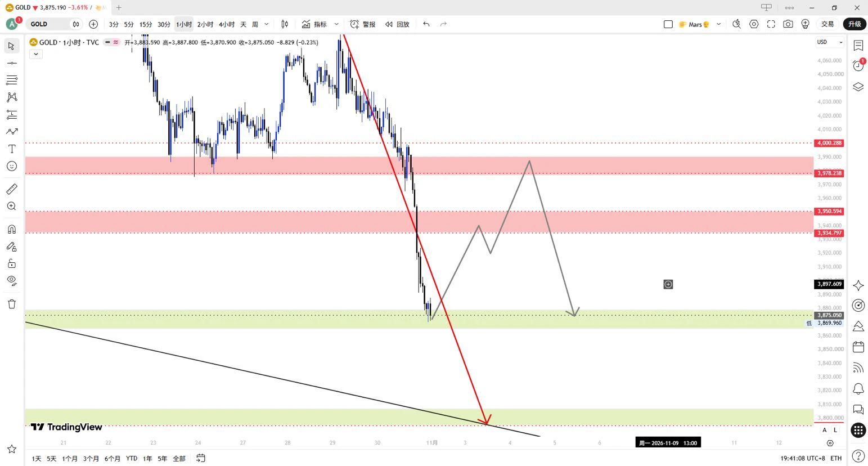Viewport: 868px width, 466px height.
Task: Select the text annotation tool
Action: click(x=11, y=149)
